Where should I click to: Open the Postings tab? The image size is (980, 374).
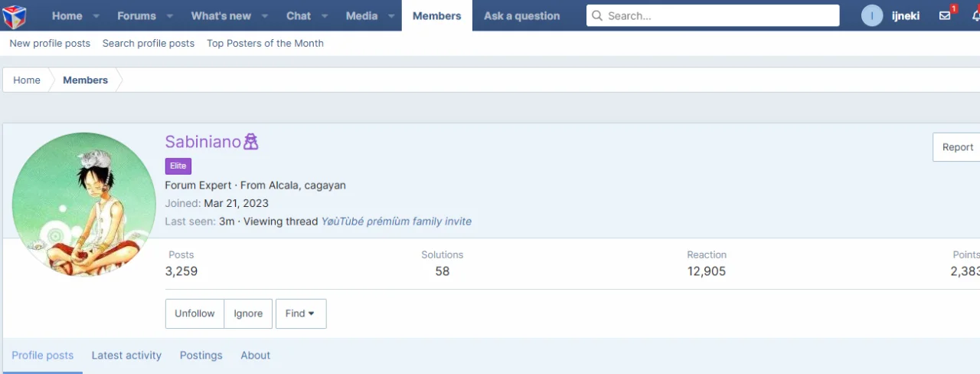click(x=201, y=355)
